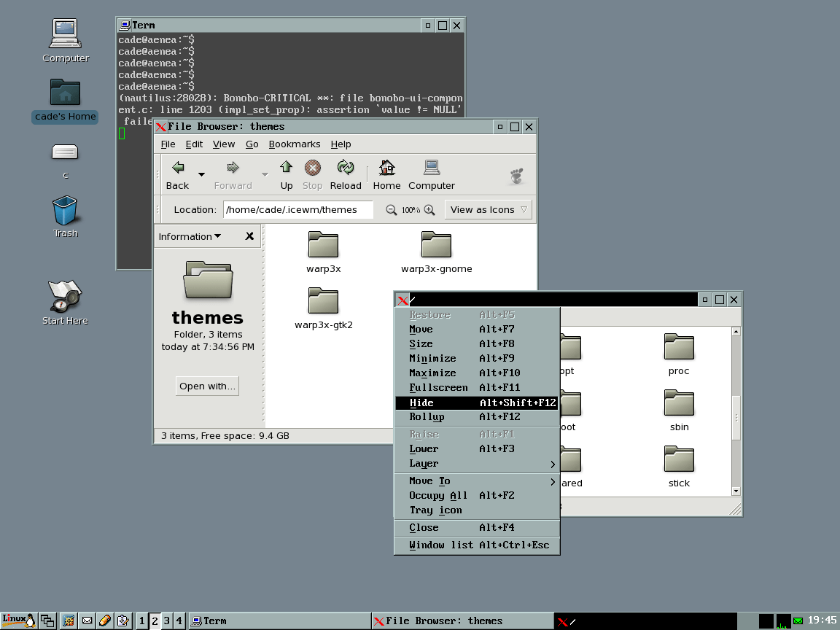The height and width of the screenshot is (630, 840).
Task: Open the View as Icons dropdown
Action: tap(489, 209)
